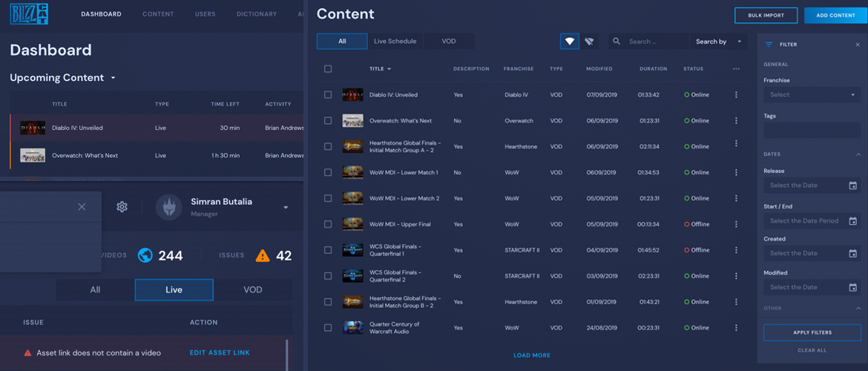Open row menu for WoW MDI - Upper Final

(x=736, y=224)
